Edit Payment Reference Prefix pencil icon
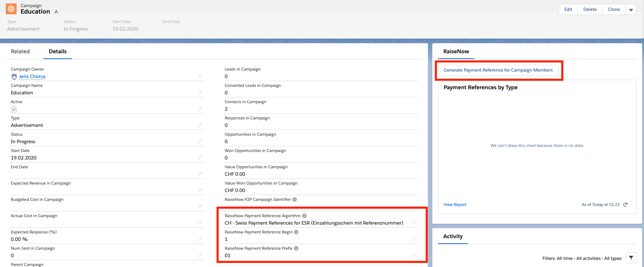 [x=414, y=255]
